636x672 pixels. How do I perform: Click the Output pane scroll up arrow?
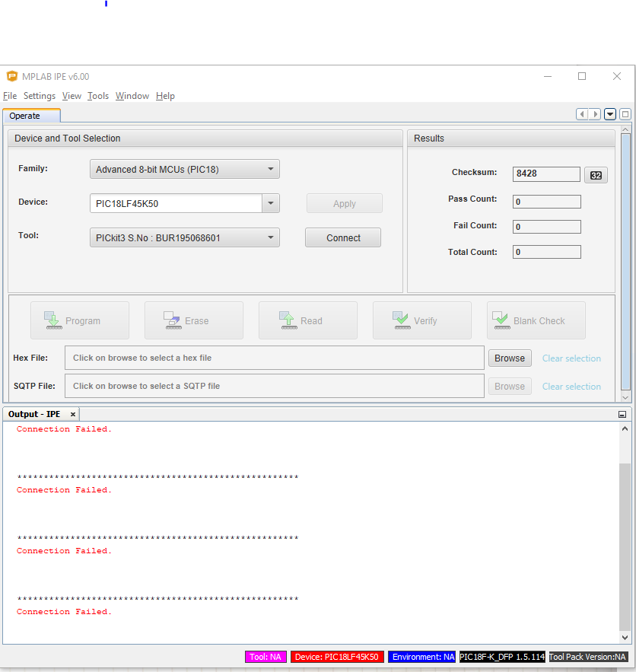625,428
